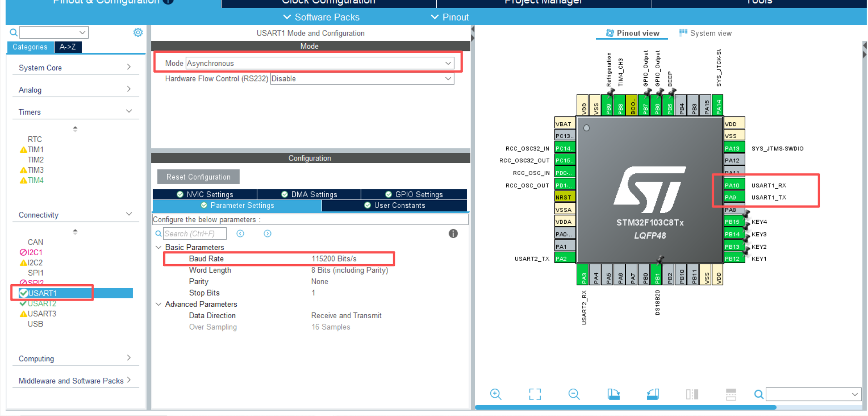This screenshot has height=416, width=868.
Task: Click the fit-to-screen icon below the chip
Action: tap(535, 394)
